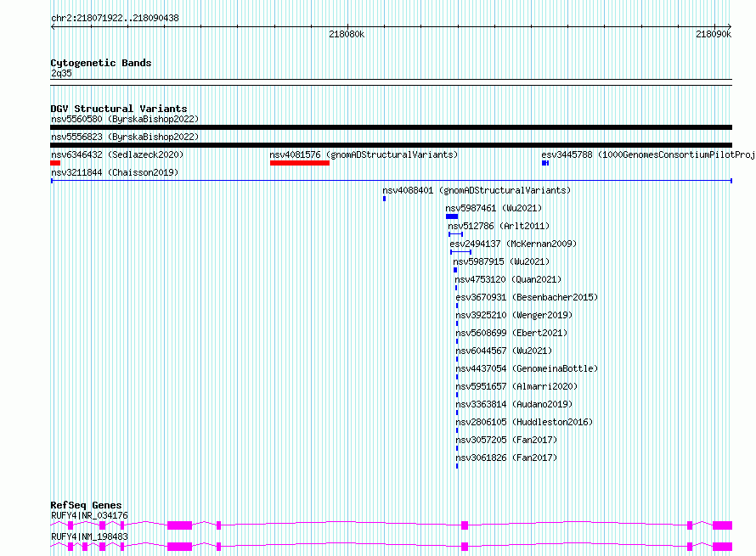Open nsv3363814 (Audano2019) variant label

pyautogui.click(x=514, y=404)
